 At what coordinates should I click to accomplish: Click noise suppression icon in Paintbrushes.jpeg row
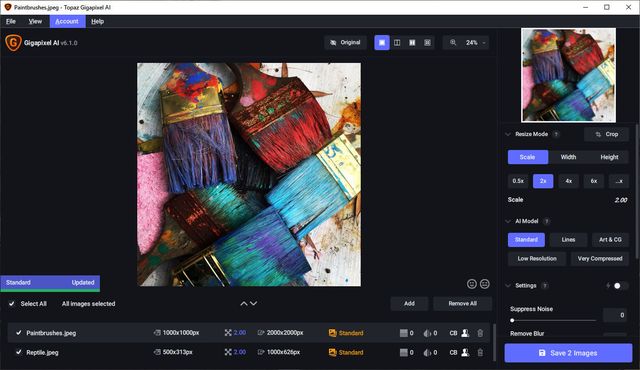(x=404, y=333)
